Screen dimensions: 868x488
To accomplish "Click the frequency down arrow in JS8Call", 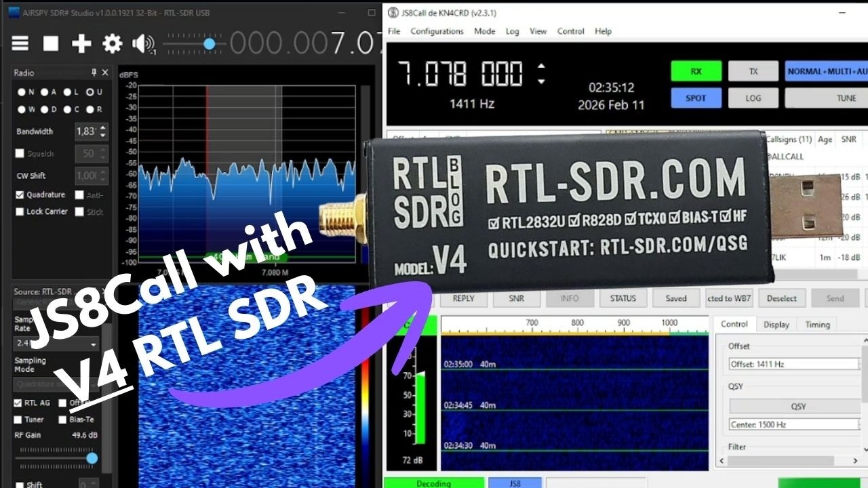I will coord(540,81).
